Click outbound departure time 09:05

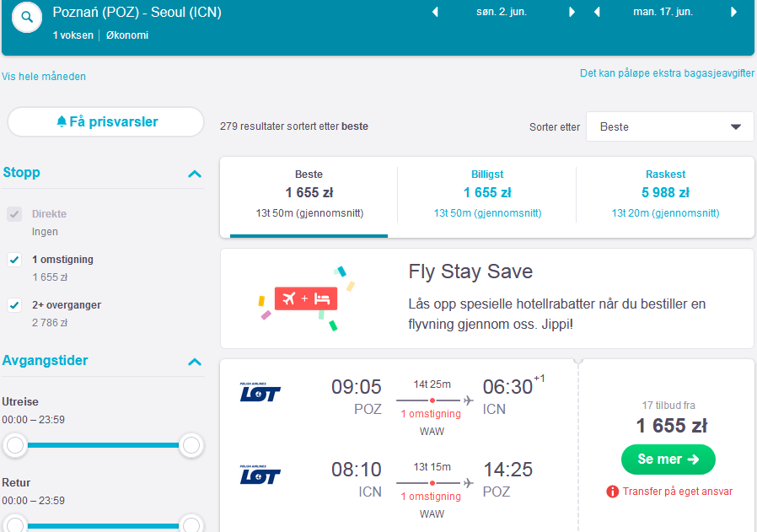coord(357,387)
